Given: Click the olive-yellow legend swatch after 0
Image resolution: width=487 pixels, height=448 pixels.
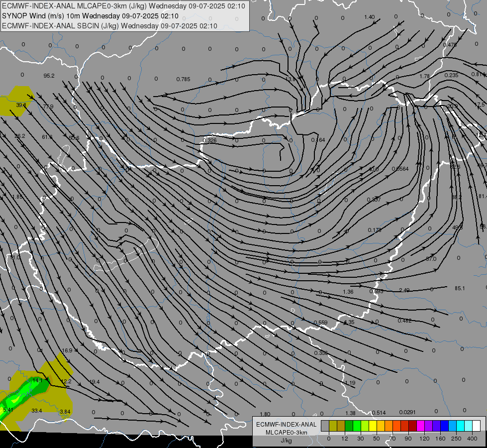Looking at the screenshot, I should pos(333,426).
